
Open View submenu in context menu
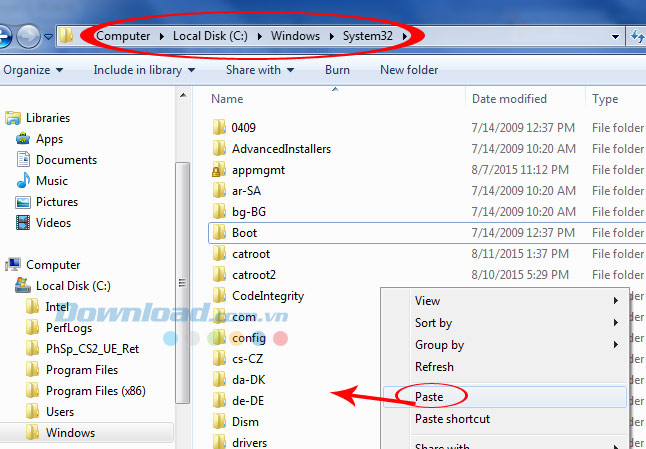click(505, 301)
